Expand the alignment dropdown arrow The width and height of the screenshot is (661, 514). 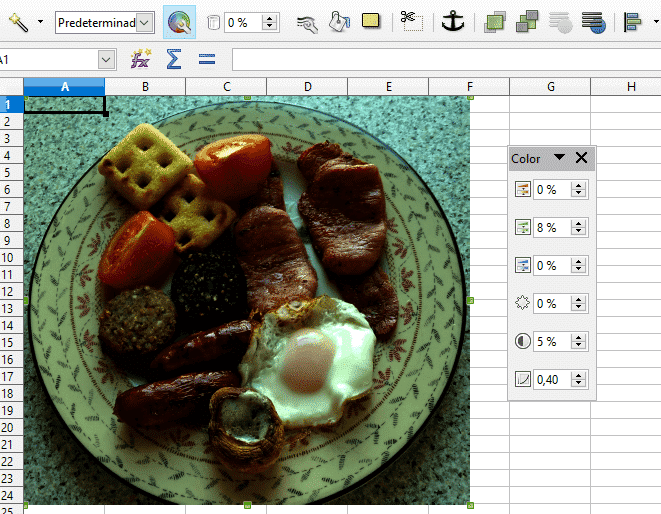coord(656,21)
